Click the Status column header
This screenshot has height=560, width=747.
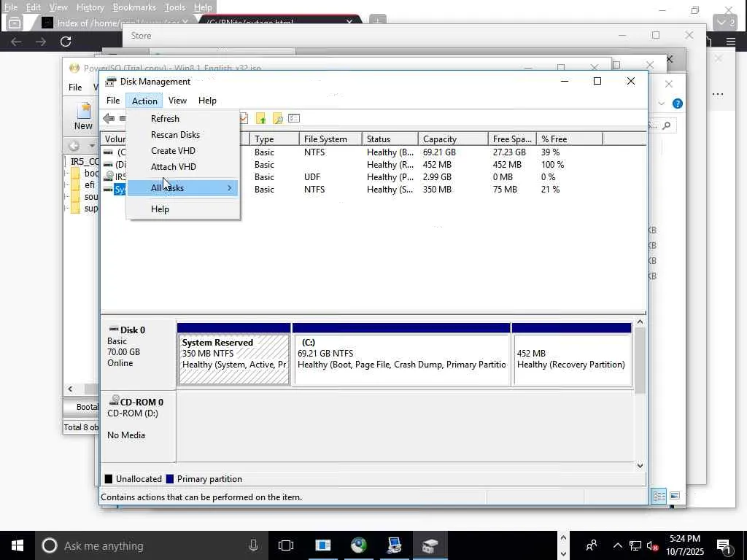pyautogui.click(x=390, y=139)
